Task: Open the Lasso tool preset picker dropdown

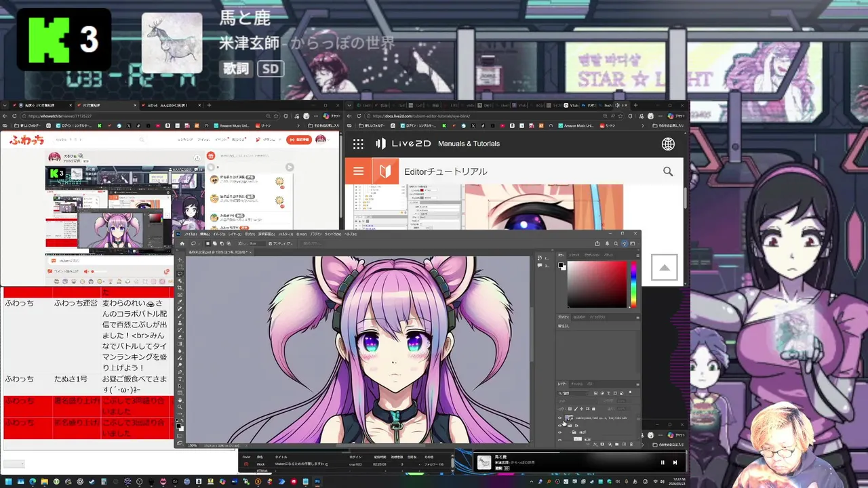Action: (195, 243)
